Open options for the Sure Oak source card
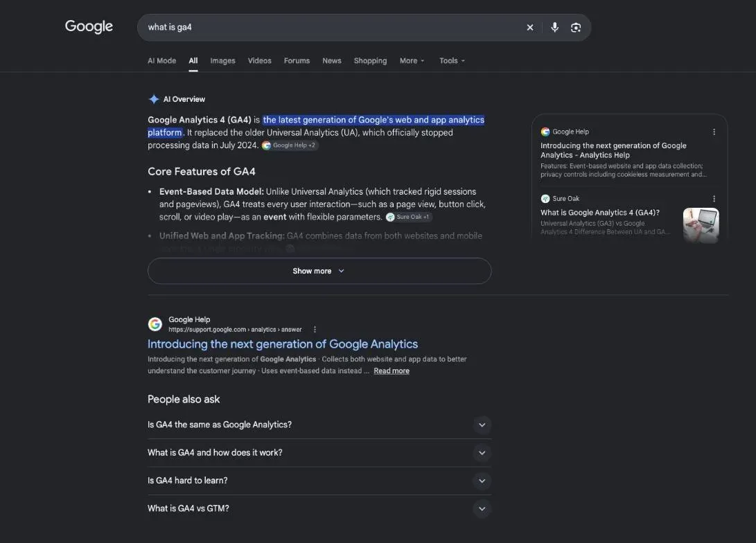 (x=714, y=199)
